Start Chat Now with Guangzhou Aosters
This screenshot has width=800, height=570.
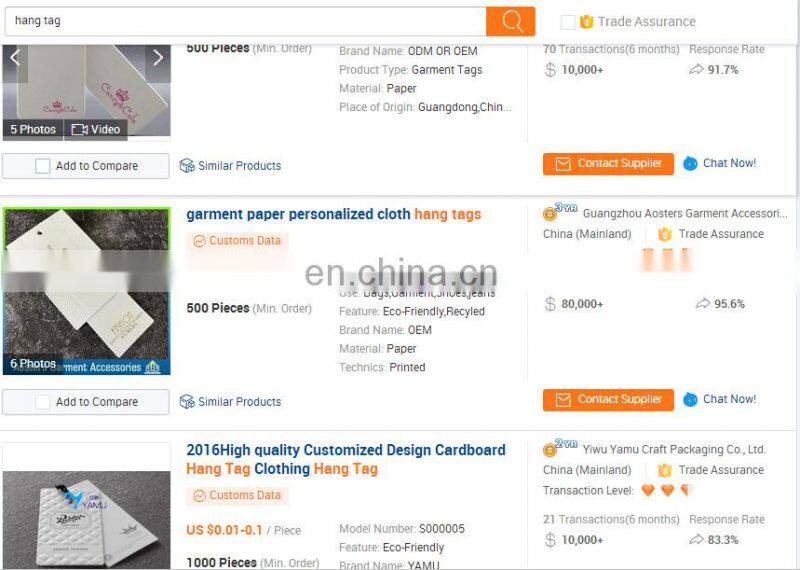[719, 399]
